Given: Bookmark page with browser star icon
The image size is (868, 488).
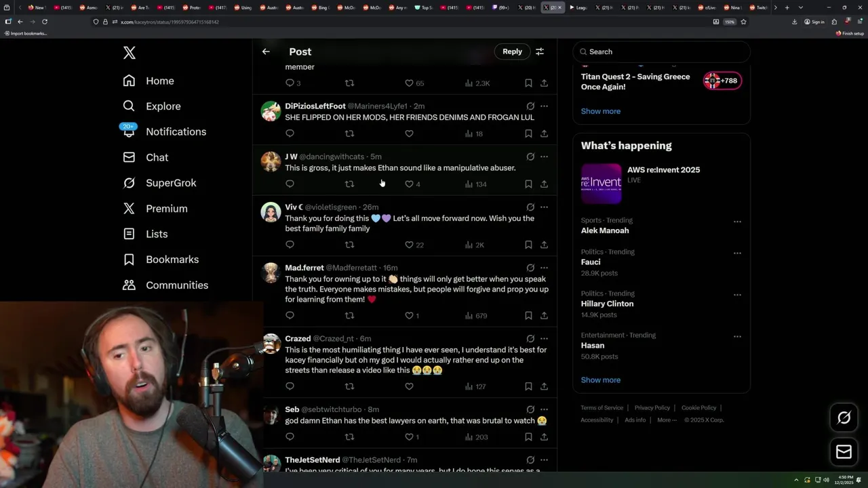Looking at the screenshot, I should [743, 22].
